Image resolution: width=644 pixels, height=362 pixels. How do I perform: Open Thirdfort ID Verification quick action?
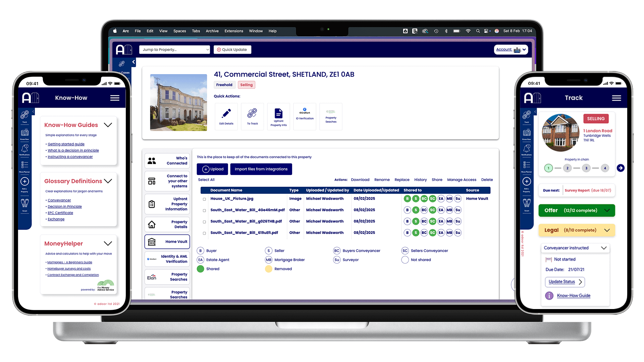pos(305,113)
